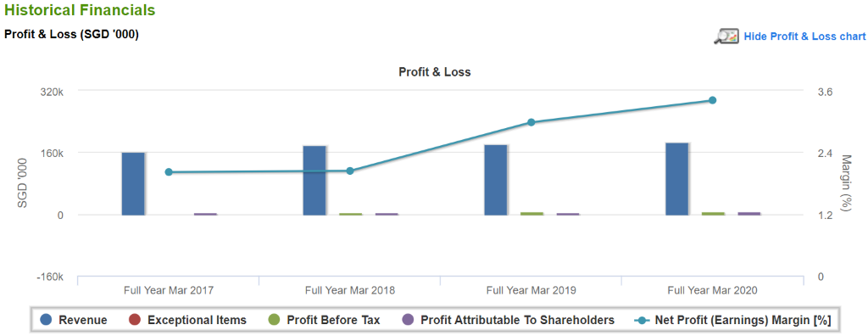
Task: Select the Mar 2017 Revenue bar
Action: tap(133, 183)
